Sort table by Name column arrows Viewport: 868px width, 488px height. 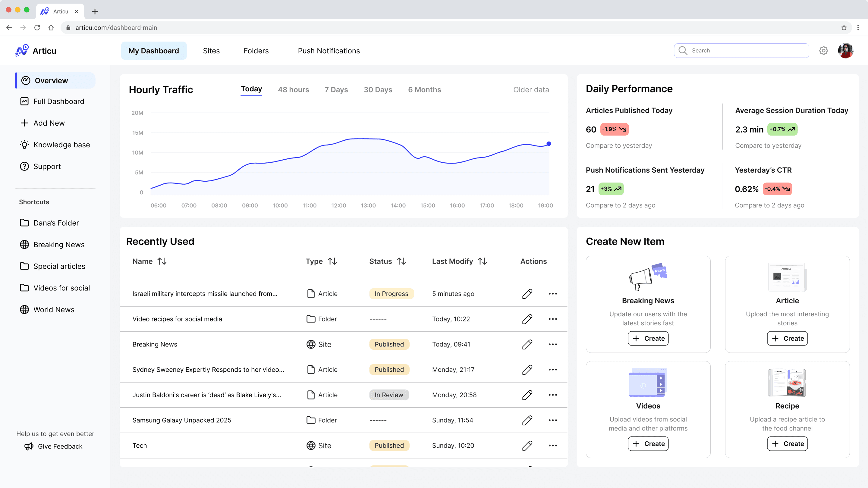[162, 261]
